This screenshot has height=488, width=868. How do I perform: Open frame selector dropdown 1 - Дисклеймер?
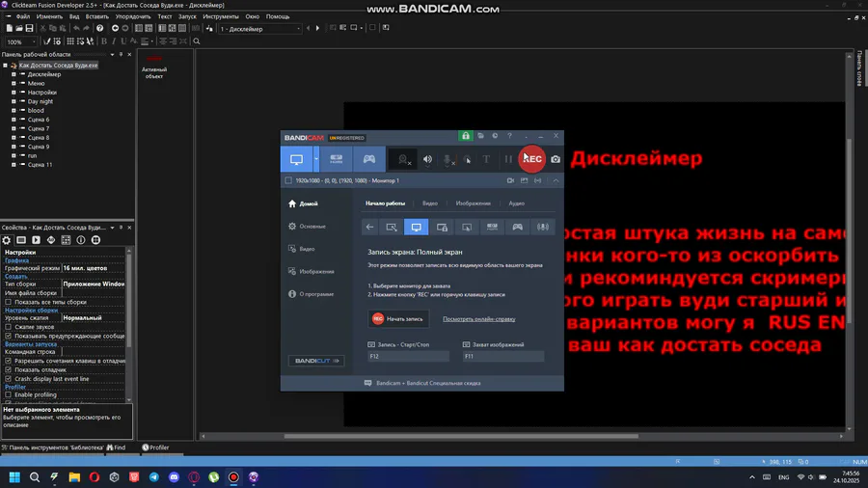[x=259, y=29]
